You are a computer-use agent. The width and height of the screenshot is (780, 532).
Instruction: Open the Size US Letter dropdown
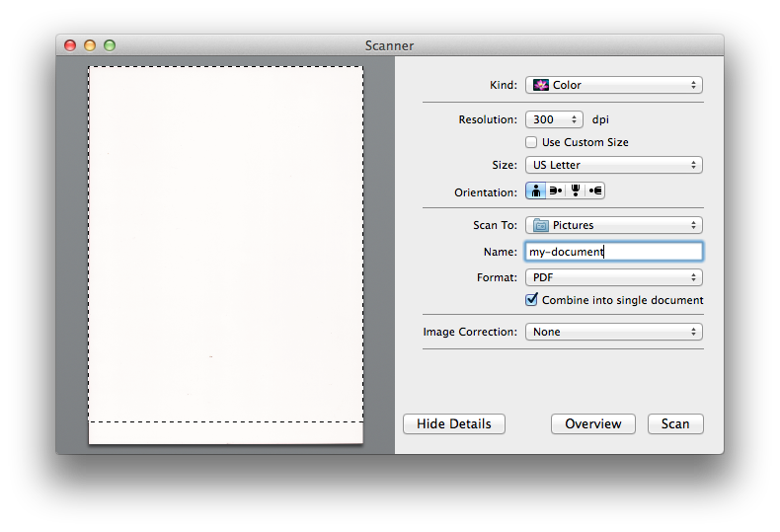coord(614,165)
